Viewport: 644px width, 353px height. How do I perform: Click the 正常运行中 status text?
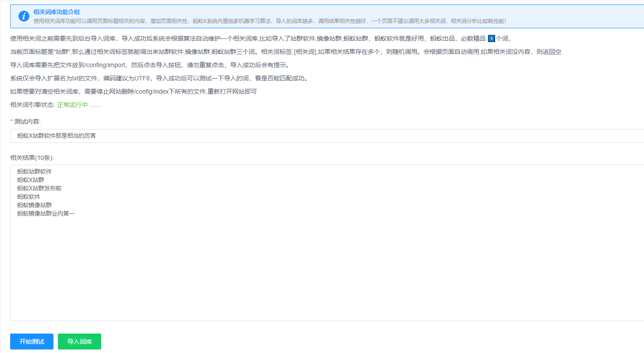[72, 105]
